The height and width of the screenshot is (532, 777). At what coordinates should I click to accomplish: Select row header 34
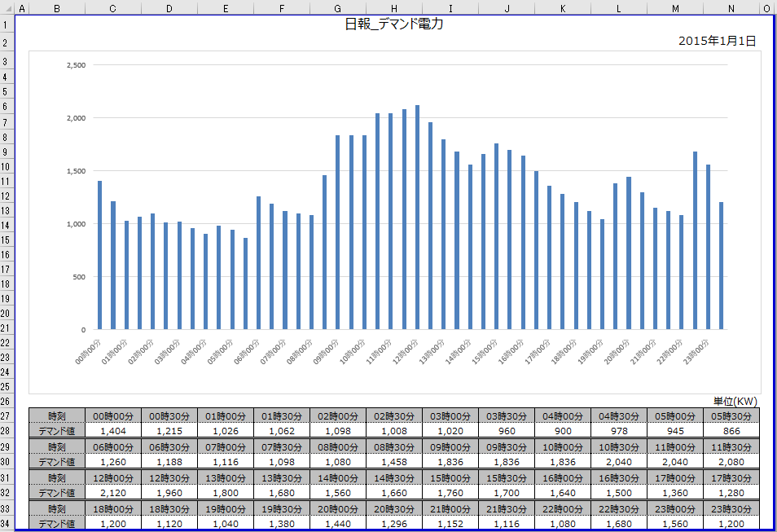[x=7, y=523]
